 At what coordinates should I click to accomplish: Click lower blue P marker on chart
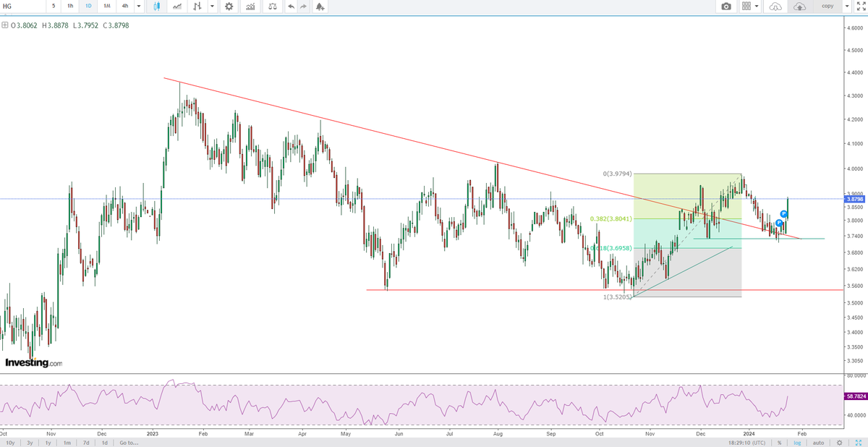point(779,223)
